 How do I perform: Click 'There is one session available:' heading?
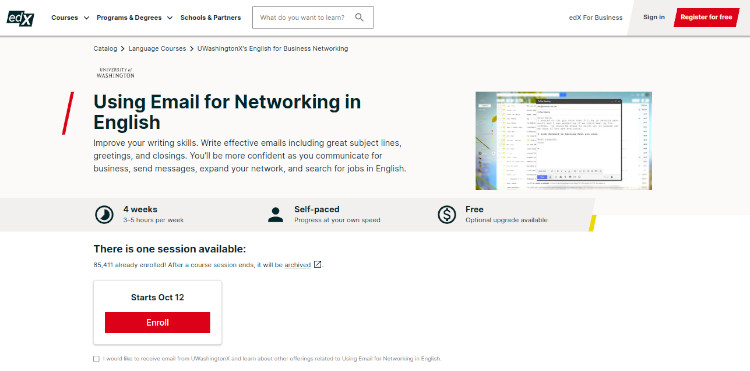pyautogui.click(x=170, y=249)
